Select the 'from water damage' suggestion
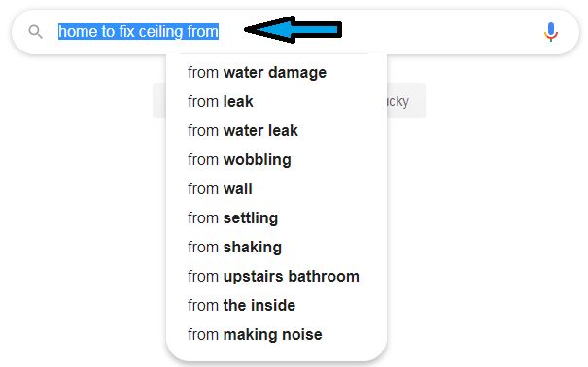Viewport: 588px width, 367px height. 276,72
